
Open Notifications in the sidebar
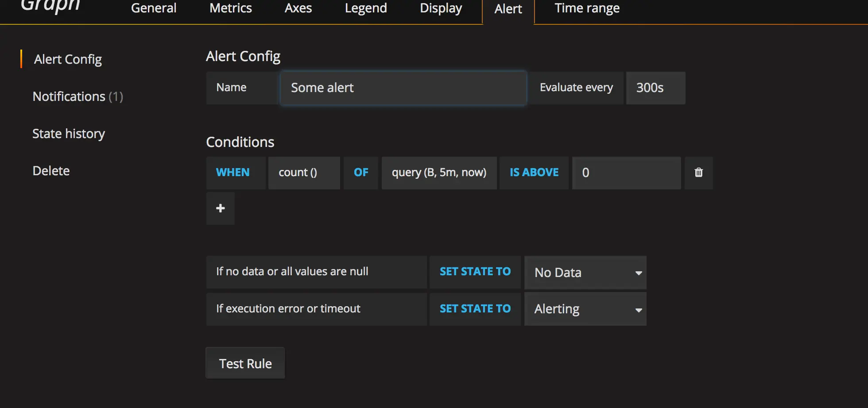click(x=77, y=96)
